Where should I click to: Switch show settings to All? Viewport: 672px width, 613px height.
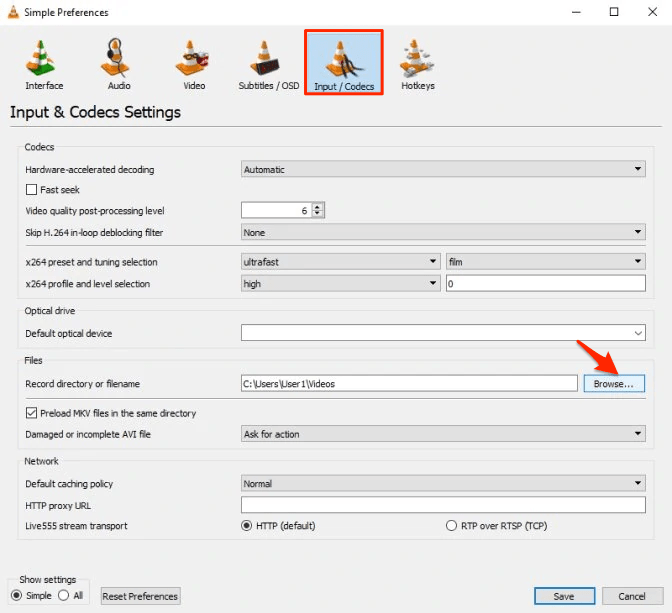pos(63,595)
